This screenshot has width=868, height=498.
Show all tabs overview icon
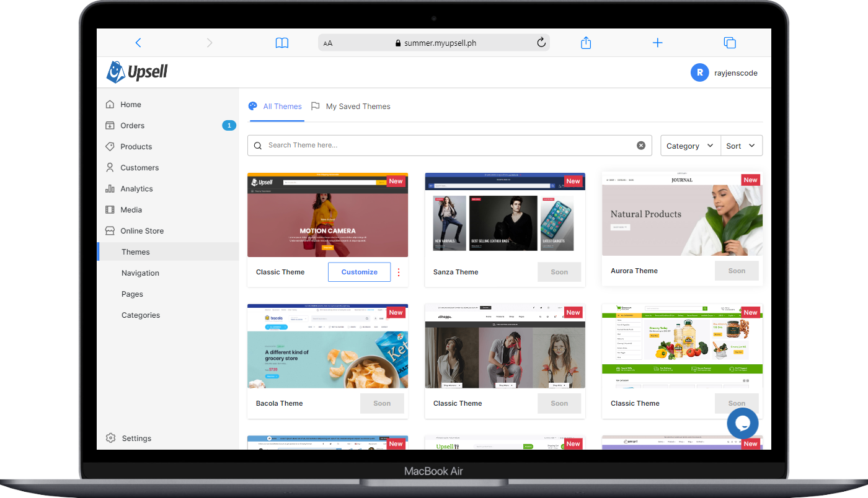tap(730, 43)
